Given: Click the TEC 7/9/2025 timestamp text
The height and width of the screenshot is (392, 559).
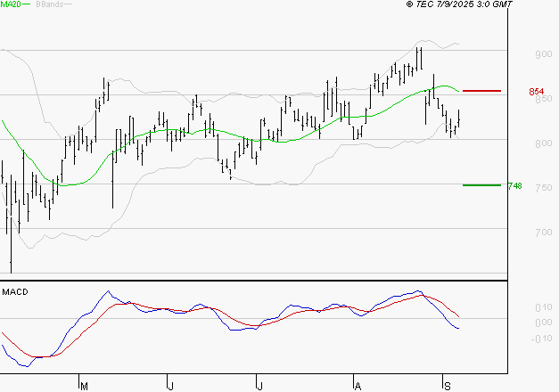Looking at the screenshot, I should tap(459, 4).
